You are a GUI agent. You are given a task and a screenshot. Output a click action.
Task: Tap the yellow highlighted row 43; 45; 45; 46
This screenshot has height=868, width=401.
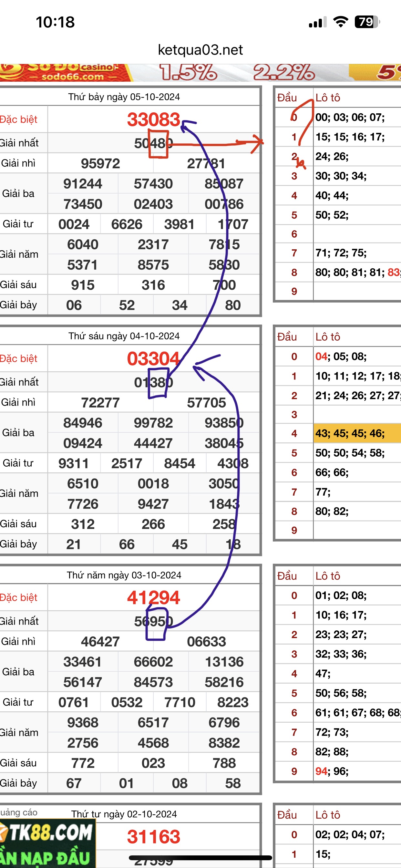click(350, 433)
